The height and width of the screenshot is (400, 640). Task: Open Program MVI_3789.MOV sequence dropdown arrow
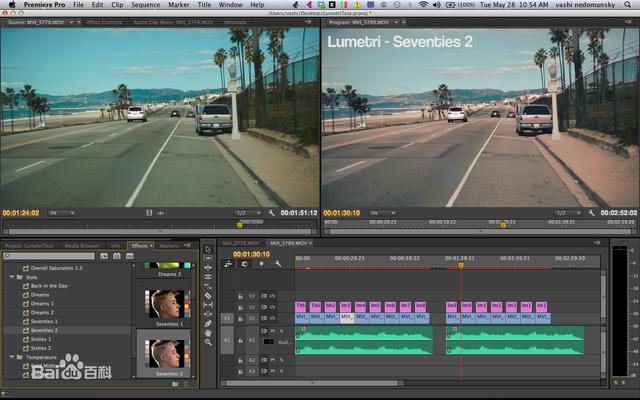click(396, 22)
